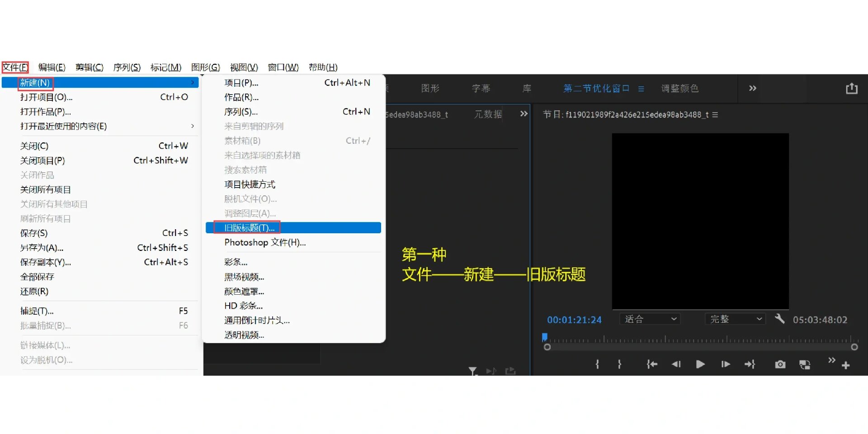Open the 完整 playback resolution dropdown

(735, 319)
